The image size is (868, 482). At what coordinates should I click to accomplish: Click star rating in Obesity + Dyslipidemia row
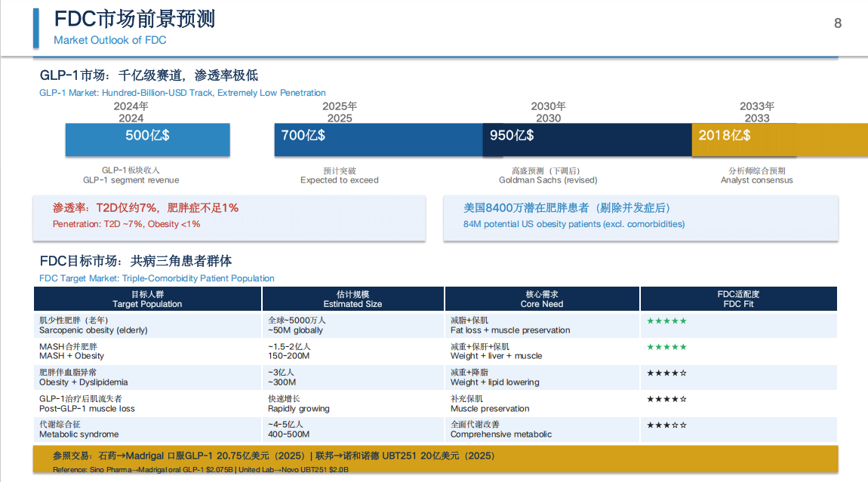[667, 373]
